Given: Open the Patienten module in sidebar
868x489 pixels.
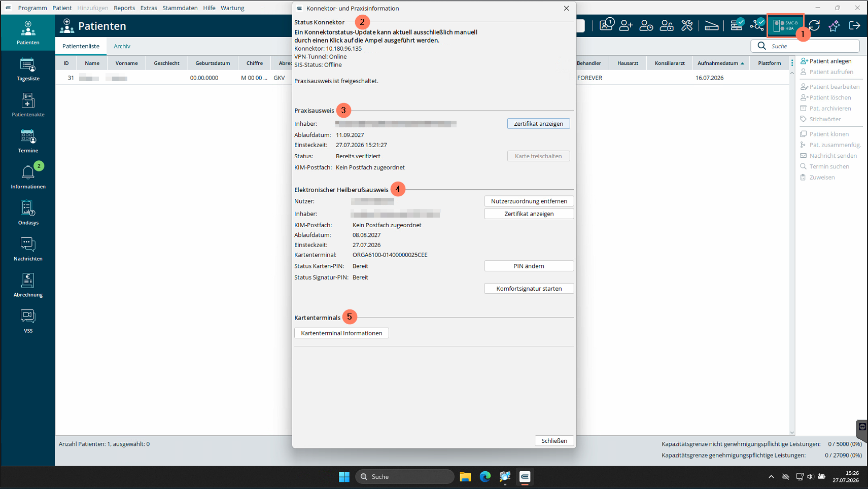Looking at the screenshot, I should 28,32.
